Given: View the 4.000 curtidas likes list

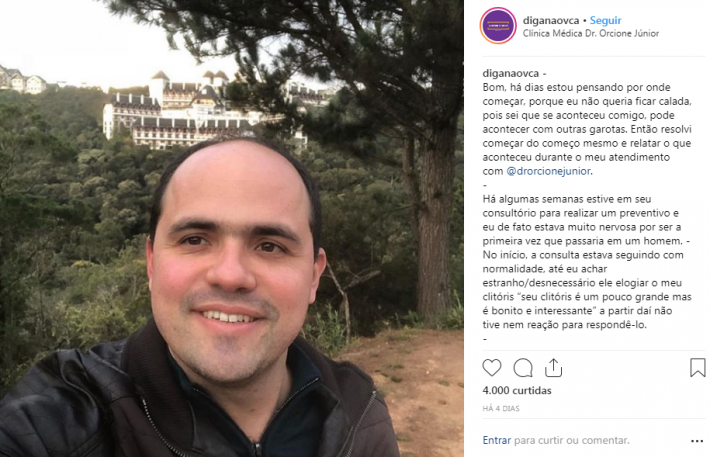Looking at the screenshot, I should [517, 390].
